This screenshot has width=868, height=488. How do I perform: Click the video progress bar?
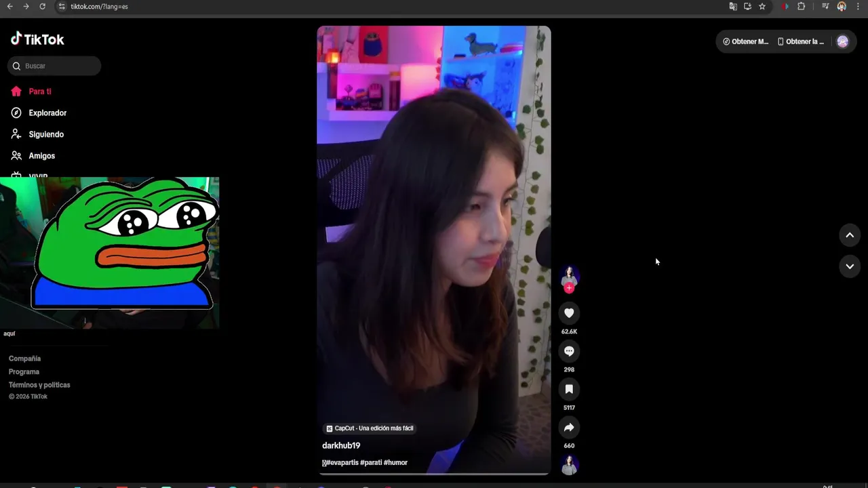[x=434, y=474]
